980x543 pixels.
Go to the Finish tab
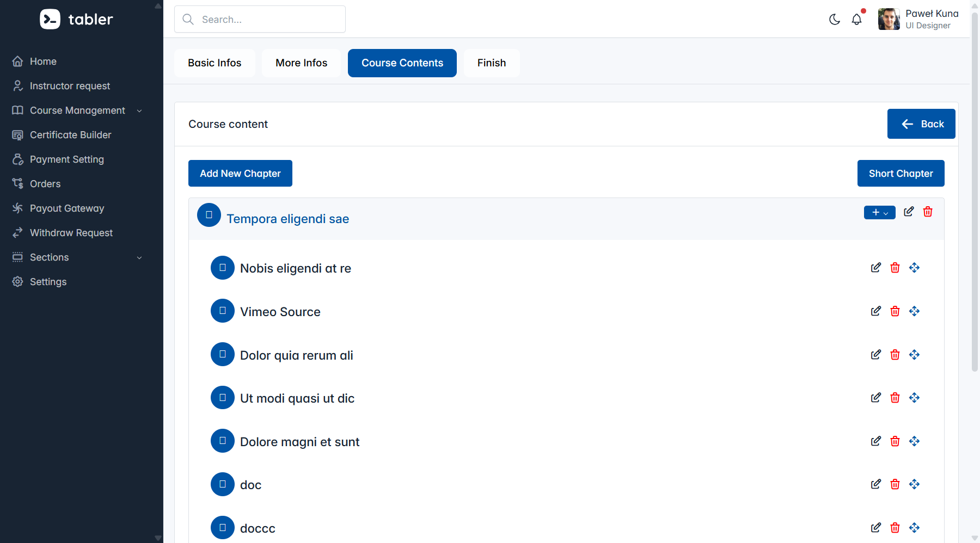(491, 63)
